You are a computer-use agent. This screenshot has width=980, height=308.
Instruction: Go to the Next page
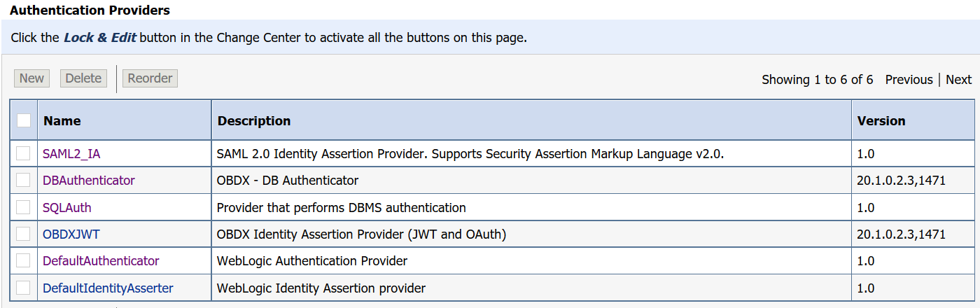pos(958,80)
